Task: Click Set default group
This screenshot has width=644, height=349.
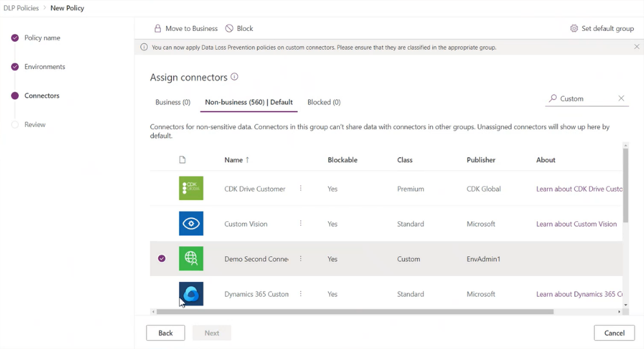Action: (602, 28)
